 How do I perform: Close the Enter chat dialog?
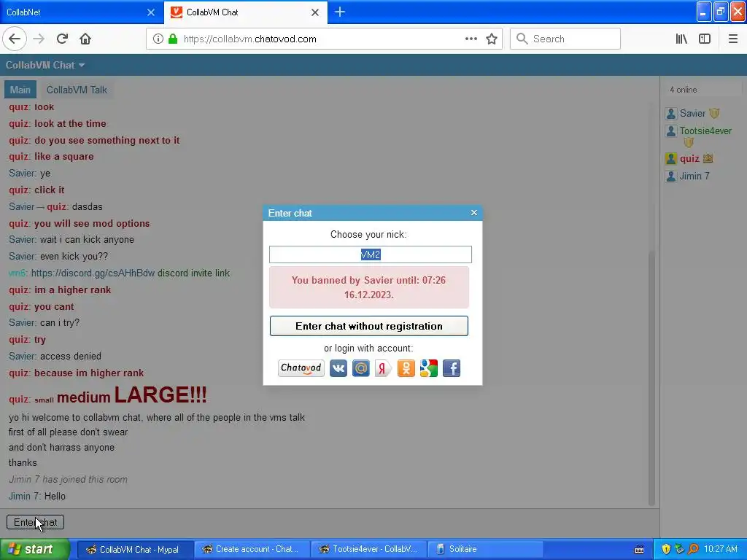(x=473, y=213)
